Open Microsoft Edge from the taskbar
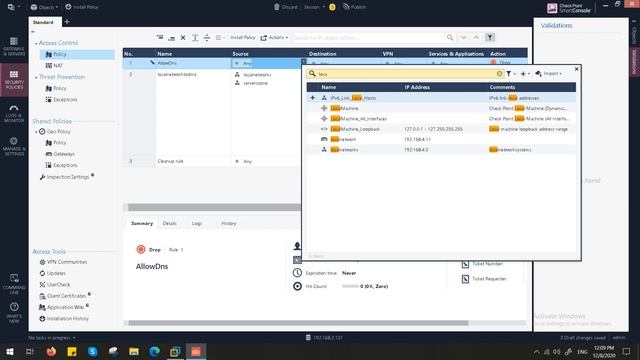Viewport: 640px width, 360px height. coord(154,351)
